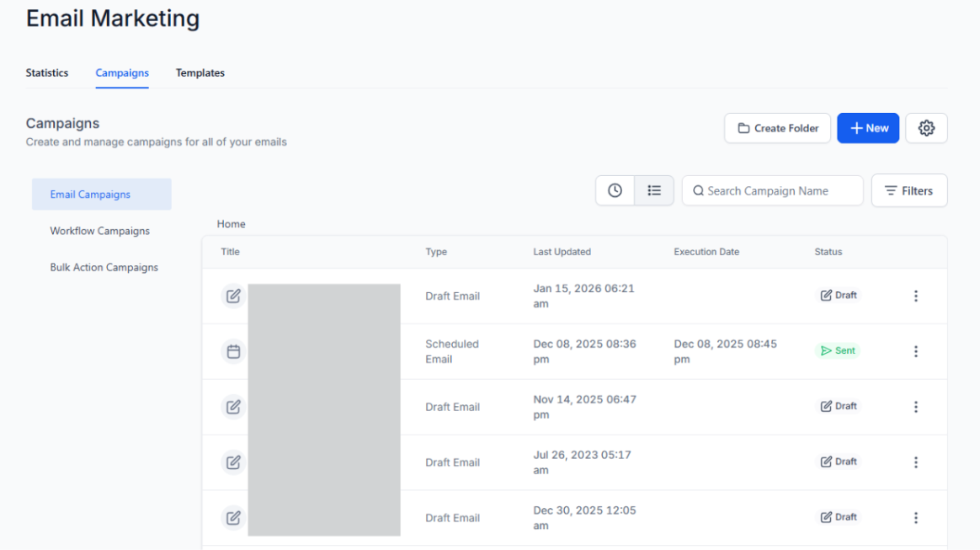
Task: Click edit icon for Jul 26, 2023 draft
Action: [233, 462]
